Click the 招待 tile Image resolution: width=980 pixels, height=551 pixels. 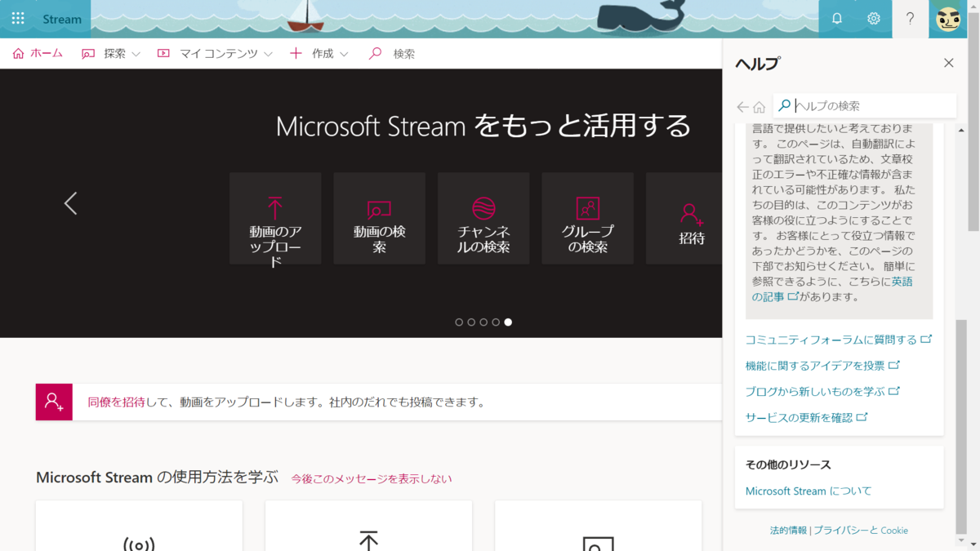point(684,218)
